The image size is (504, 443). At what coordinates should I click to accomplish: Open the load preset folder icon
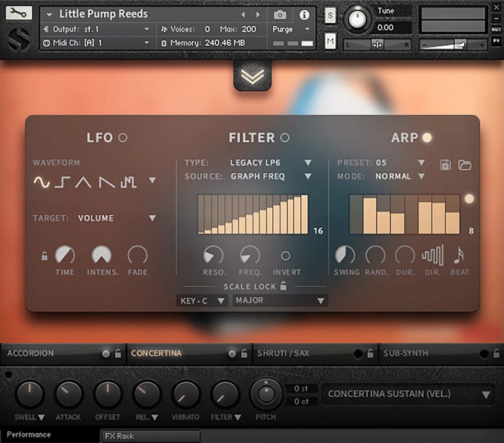pyautogui.click(x=465, y=165)
